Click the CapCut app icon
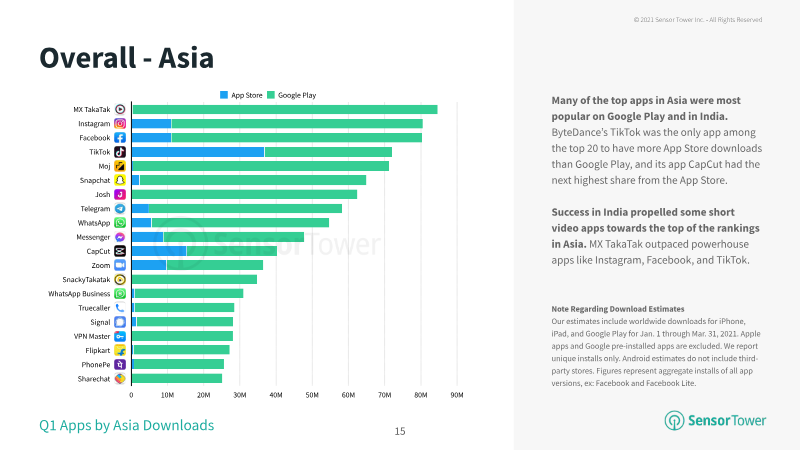 click(120, 251)
